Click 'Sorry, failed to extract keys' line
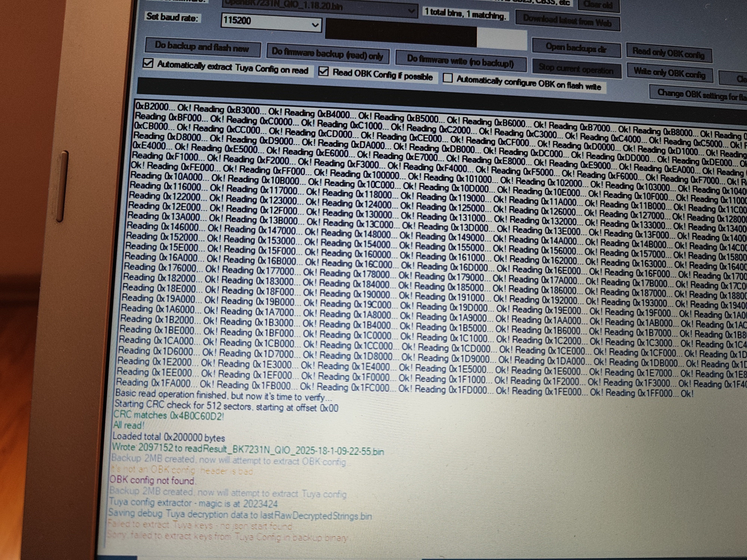 pyautogui.click(x=227, y=537)
